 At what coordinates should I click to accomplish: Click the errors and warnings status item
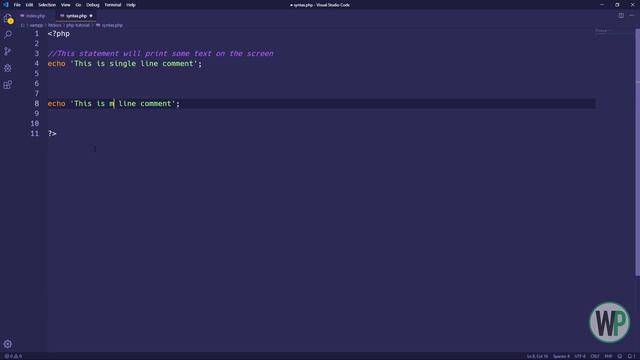[13, 356]
